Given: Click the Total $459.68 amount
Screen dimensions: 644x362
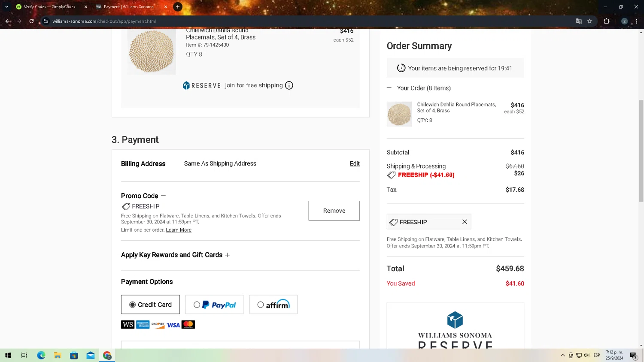Looking at the screenshot, I should [x=510, y=268].
